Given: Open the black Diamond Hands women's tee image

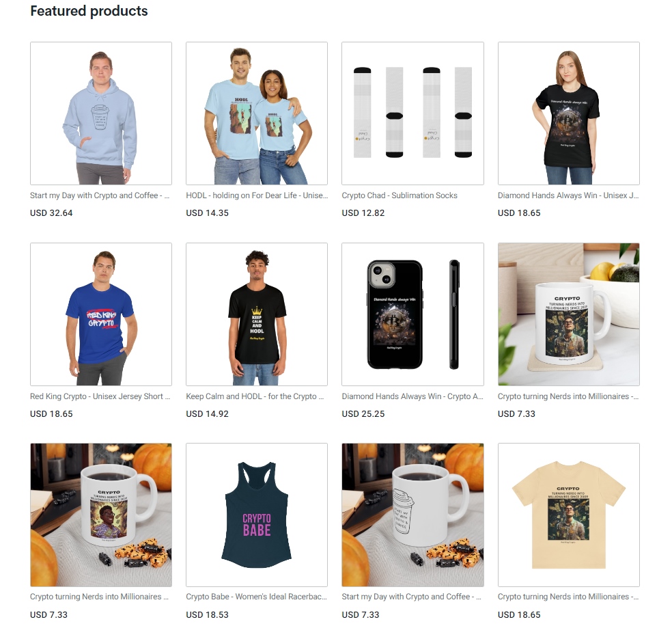Looking at the screenshot, I should tap(569, 113).
